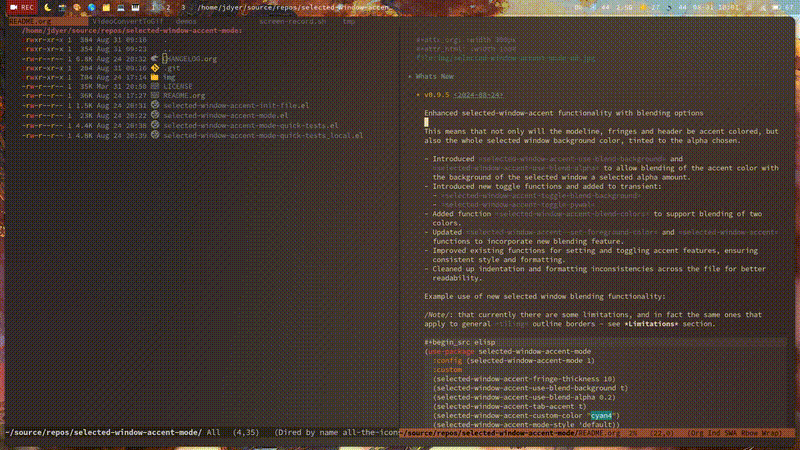The height and width of the screenshot is (450, 800).
Task: Switch to workspace 3
Action: [x=183, y=7]
